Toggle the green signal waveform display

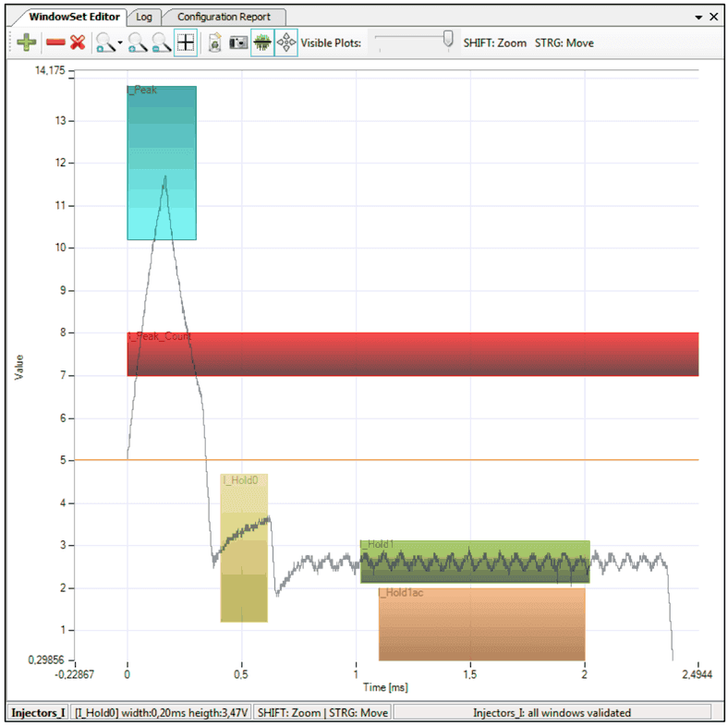click(x=262, y=42)
